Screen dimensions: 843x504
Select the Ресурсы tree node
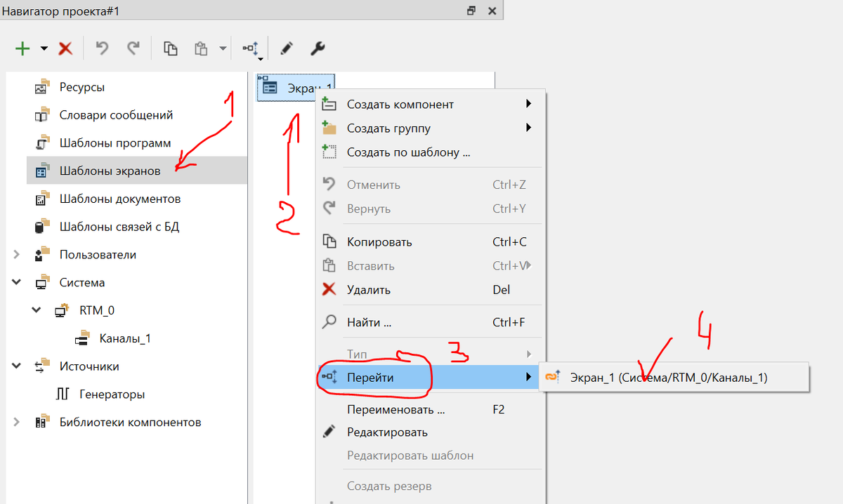pyautogui.click(x=82, y=87)
